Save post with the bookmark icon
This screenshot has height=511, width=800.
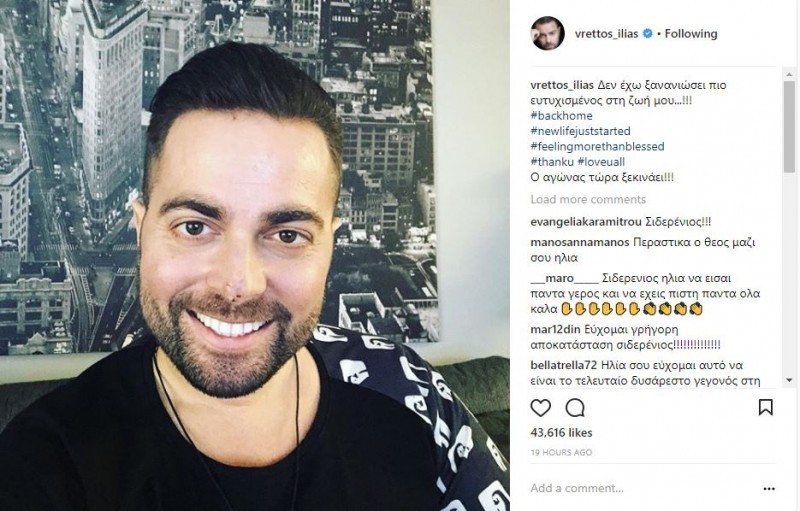pyautogui.click(x=765, y=407)
